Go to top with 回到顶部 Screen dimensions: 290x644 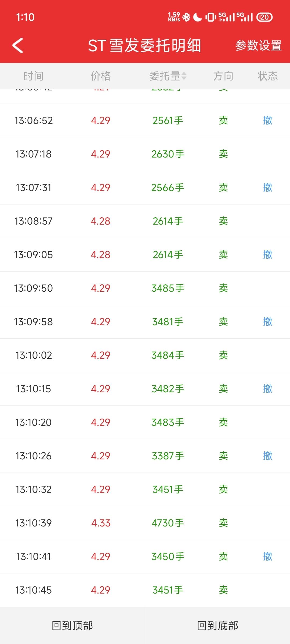(72, 625)
